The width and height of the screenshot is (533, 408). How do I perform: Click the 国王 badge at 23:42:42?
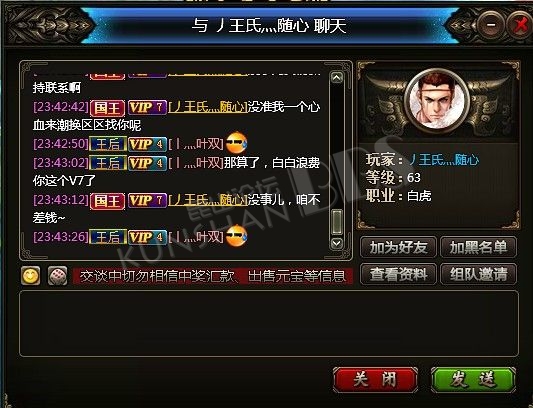(x=107, y=107)
